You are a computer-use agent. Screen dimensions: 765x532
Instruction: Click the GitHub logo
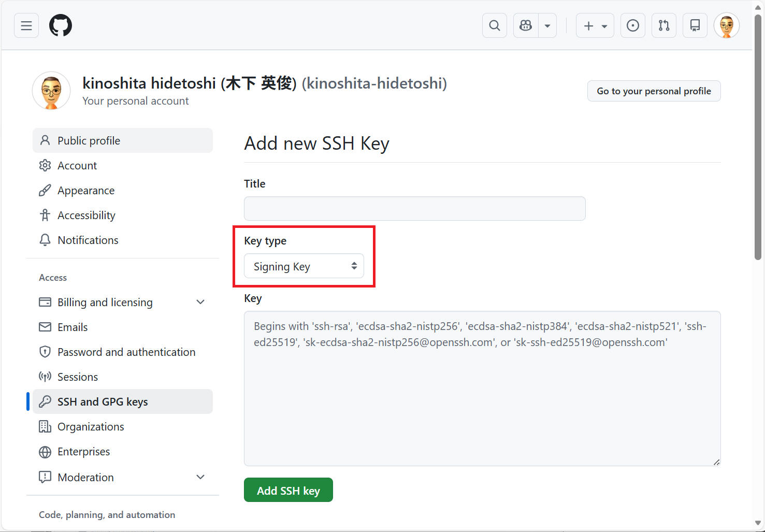pyautogui.click(x=60, y=25)
